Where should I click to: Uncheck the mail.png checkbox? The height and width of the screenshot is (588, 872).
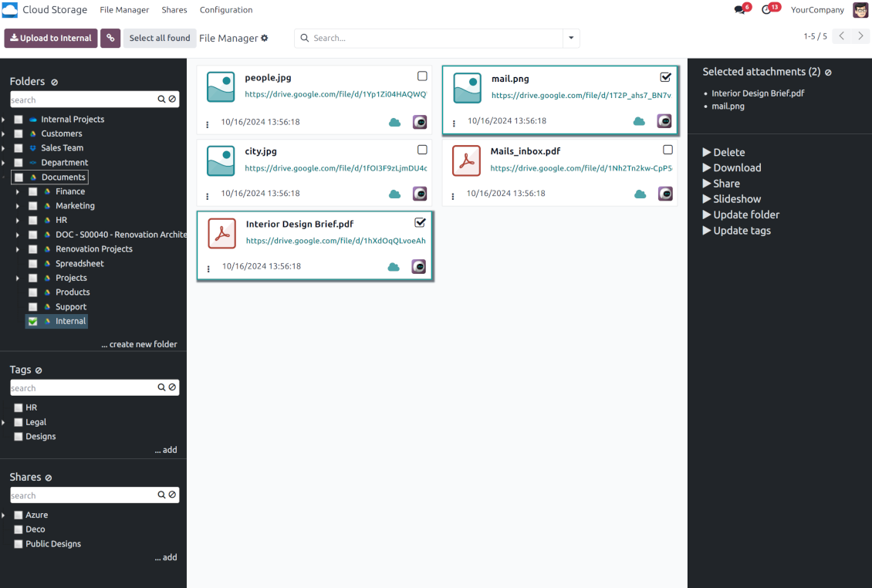click(x=666, y=77)
